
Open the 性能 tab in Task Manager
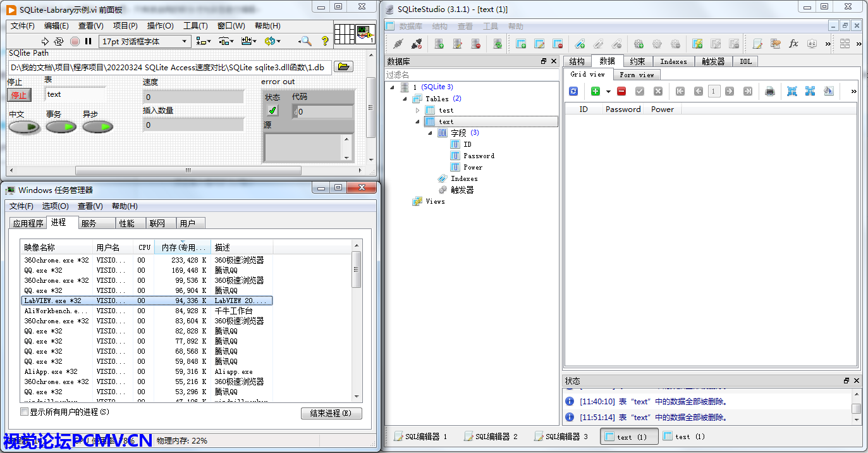(x=127, y=223)
